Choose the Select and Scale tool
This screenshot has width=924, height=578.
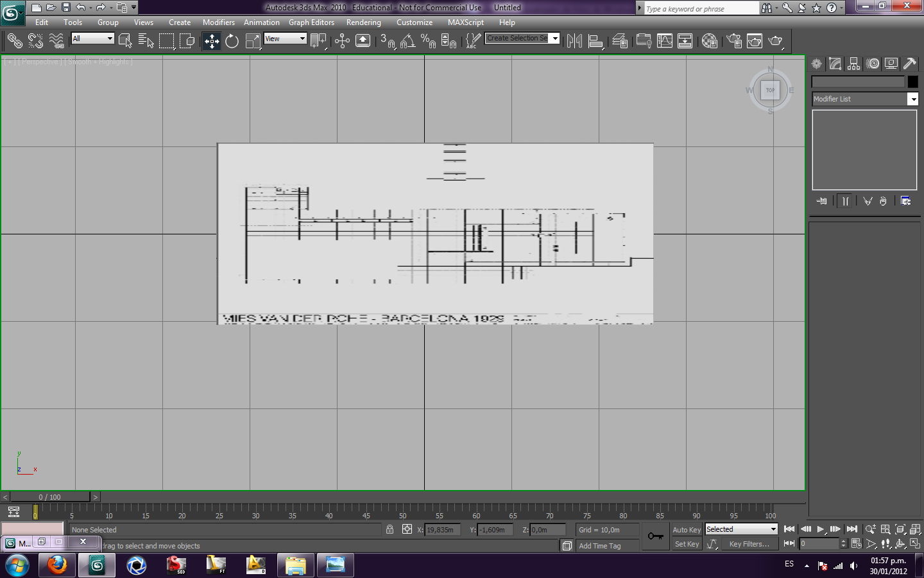(x=253, y=41)
